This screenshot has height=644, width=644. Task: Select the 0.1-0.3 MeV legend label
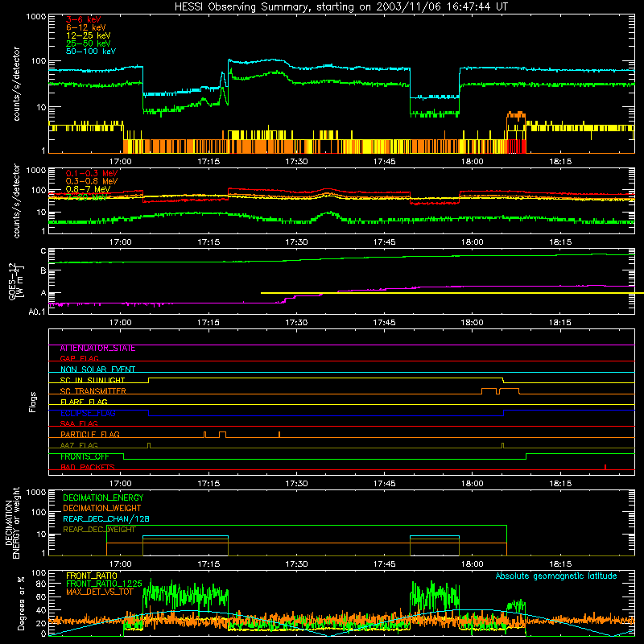tap(92, 173)
